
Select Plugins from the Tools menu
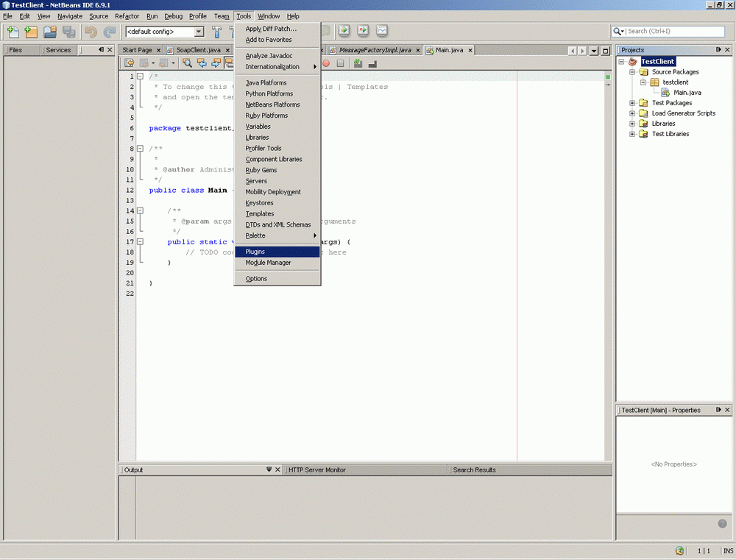[x=277, y=252]
